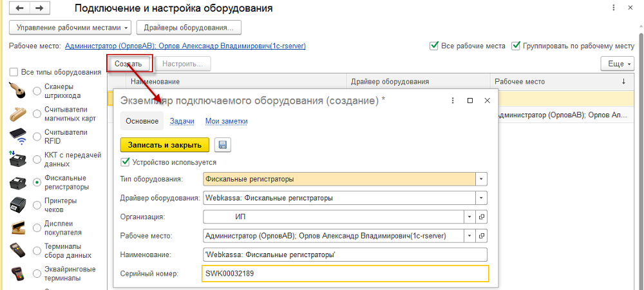Image resolution: width=644 pixels, height=290 pixels.
Task: Select Считыватели RFID radio button
Action: pos(37,137)
